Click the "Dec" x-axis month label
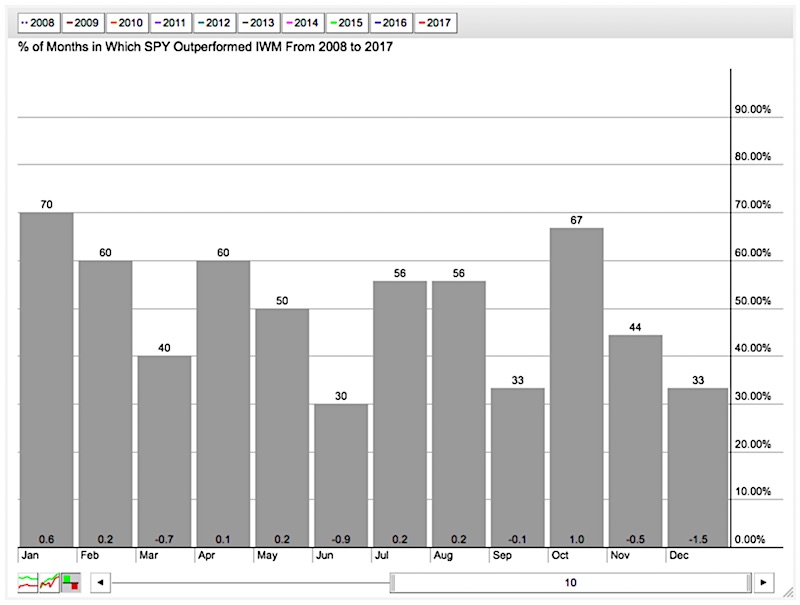 tap(679, 555)
